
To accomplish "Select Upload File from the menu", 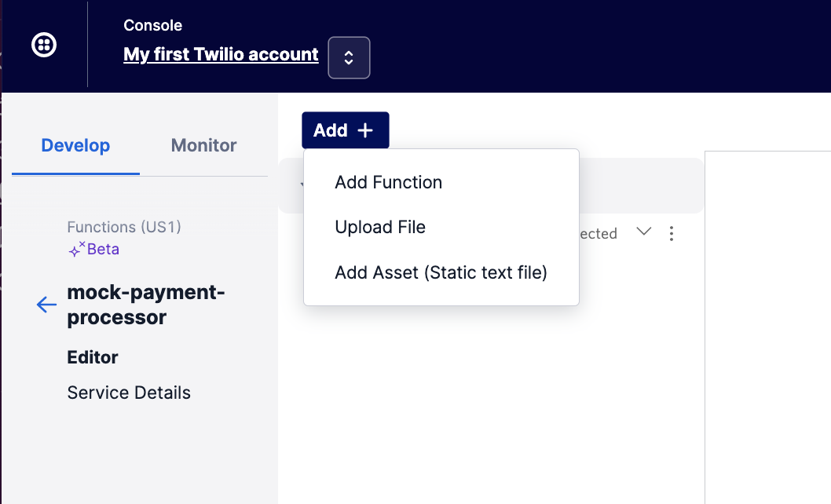I will point(380,227).
